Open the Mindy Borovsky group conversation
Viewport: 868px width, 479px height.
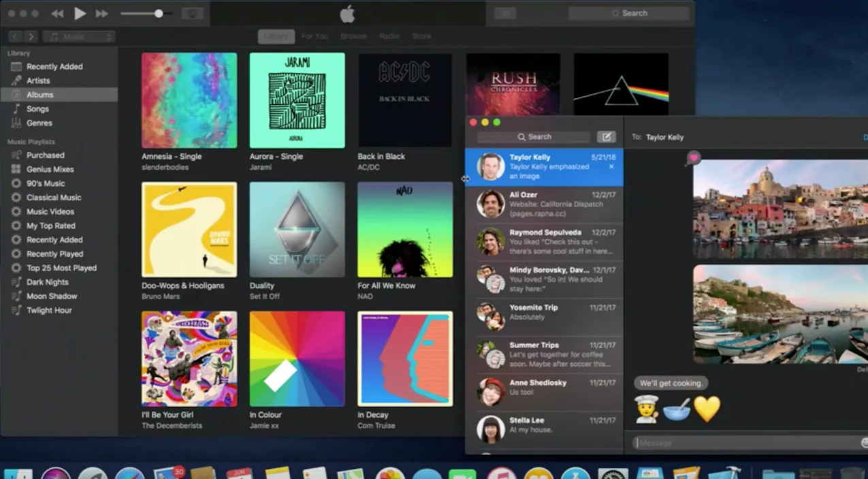click(x=544, y=279)
